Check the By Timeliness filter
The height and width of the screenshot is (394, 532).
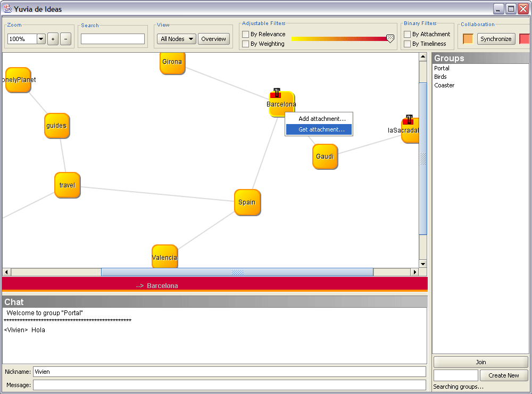[x=407, y=44]
